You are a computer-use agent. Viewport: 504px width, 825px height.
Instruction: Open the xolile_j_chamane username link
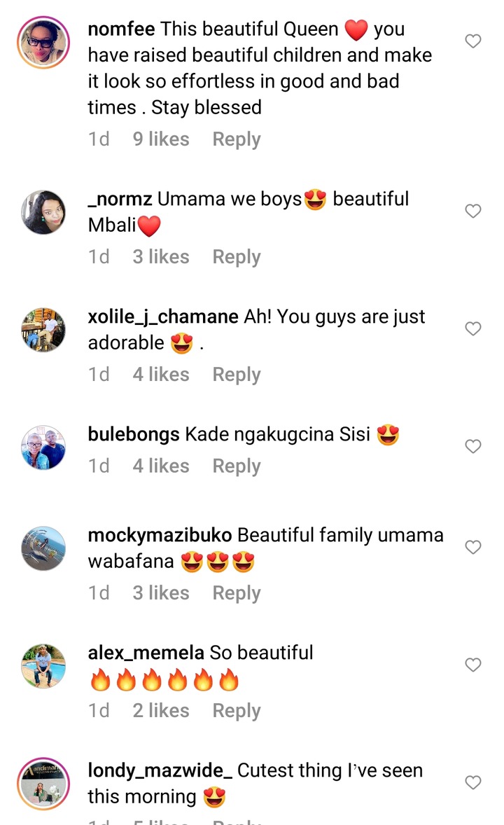coord(163,317)
